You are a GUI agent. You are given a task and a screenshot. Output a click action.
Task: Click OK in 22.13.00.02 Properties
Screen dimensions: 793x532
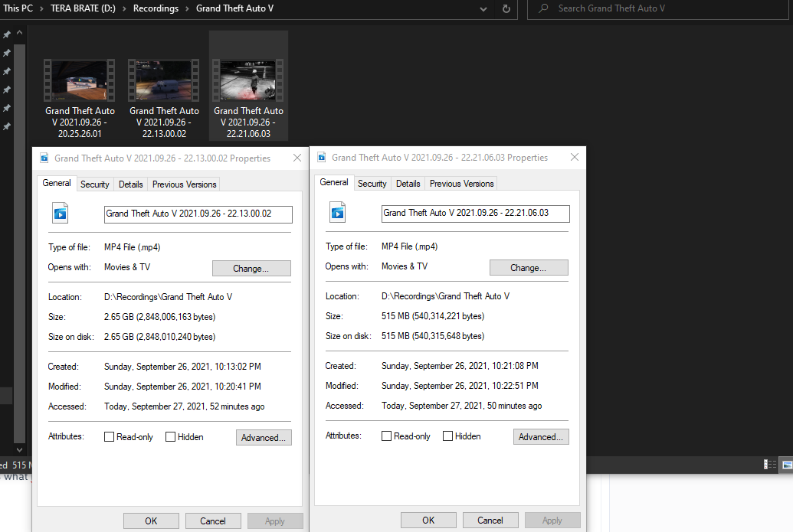pos(151,521)
